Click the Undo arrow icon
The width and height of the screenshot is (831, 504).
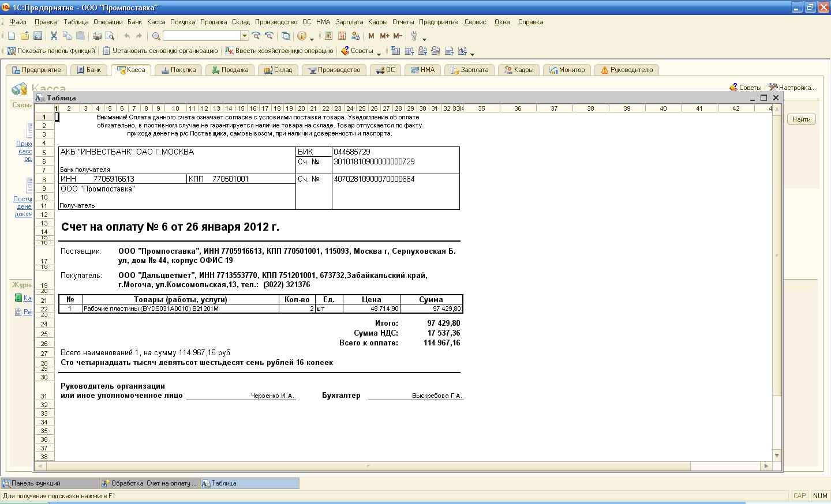click(126, 36)
